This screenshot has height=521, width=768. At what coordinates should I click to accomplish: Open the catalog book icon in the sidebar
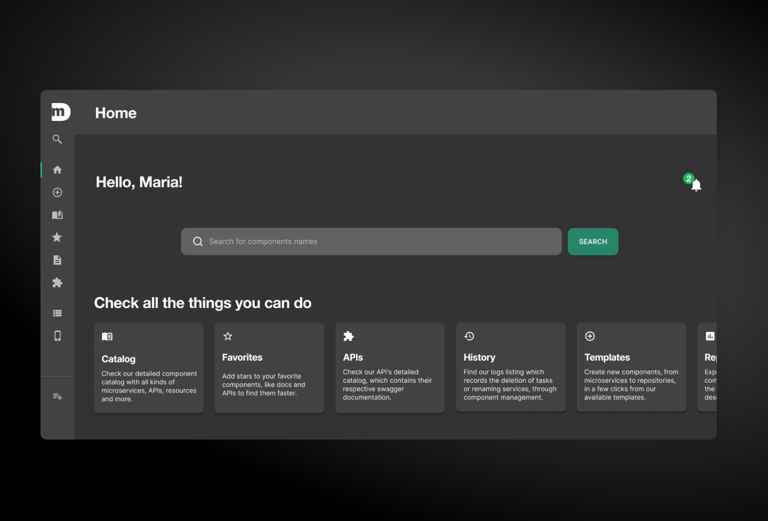57,215
